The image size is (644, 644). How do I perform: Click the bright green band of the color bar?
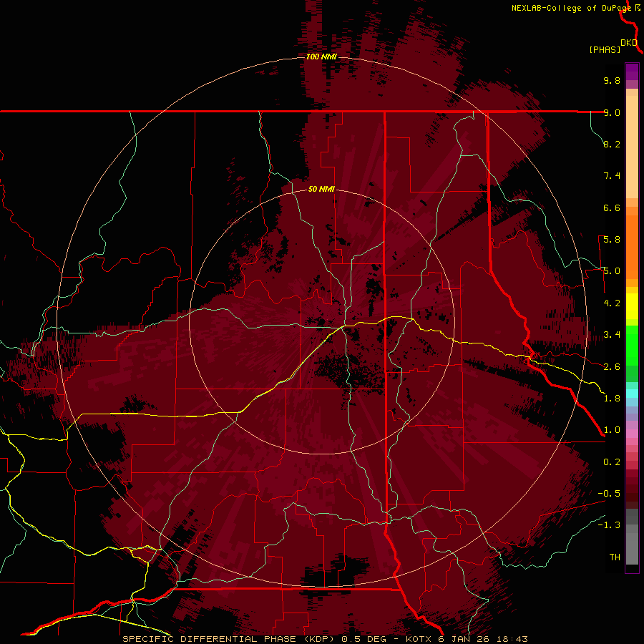click(632, 345)
